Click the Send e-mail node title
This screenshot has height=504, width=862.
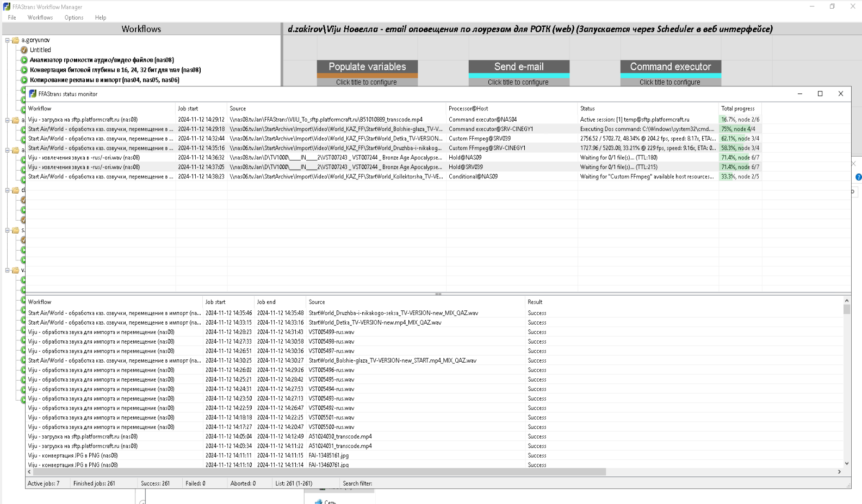pyautogui.click(x=519, y=66)
